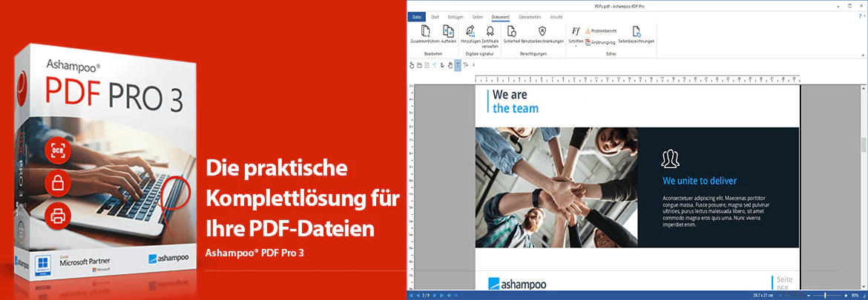Click the 90% zoom level value
868x300 pixels.
click(856, 295)
